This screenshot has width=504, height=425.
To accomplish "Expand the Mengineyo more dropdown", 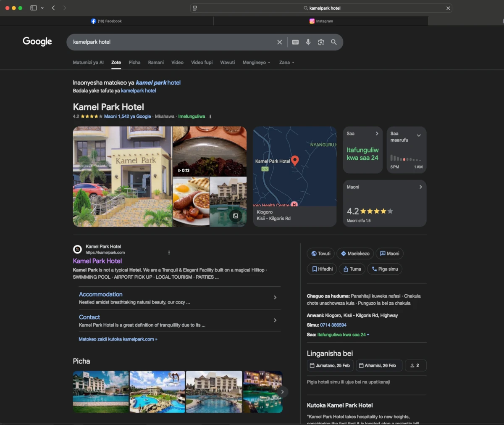I will (256, 63).
